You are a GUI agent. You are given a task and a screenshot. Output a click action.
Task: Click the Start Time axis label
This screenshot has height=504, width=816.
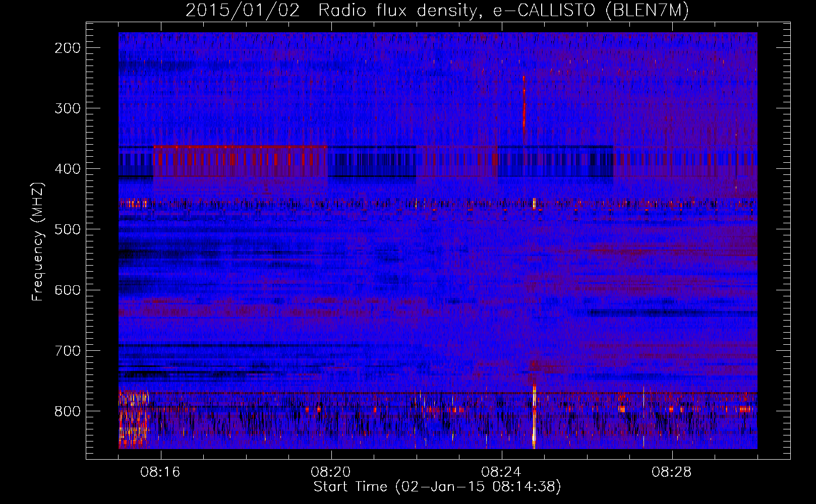point(437,487)
